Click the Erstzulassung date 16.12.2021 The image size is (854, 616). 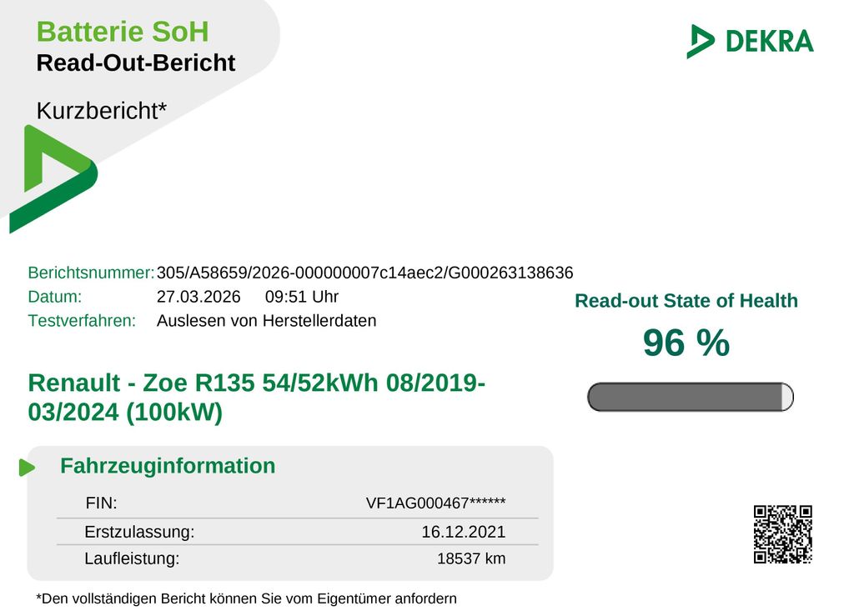(x=463, y=532)
